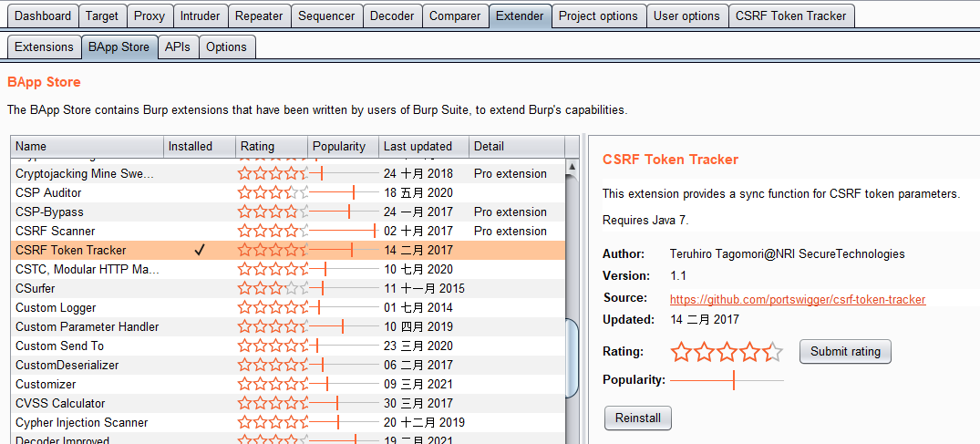The width and height of the screenshot is (980, 444).
Task: Click the Popularity indicator in details panel
Action: tap(727, 379)
